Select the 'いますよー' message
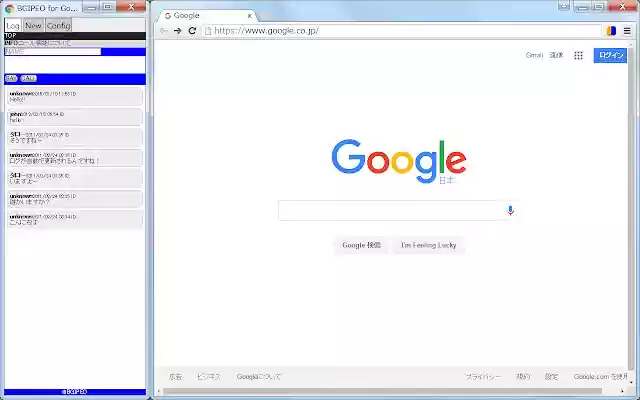Screen dimensions: 640x400 click(75, 178)
